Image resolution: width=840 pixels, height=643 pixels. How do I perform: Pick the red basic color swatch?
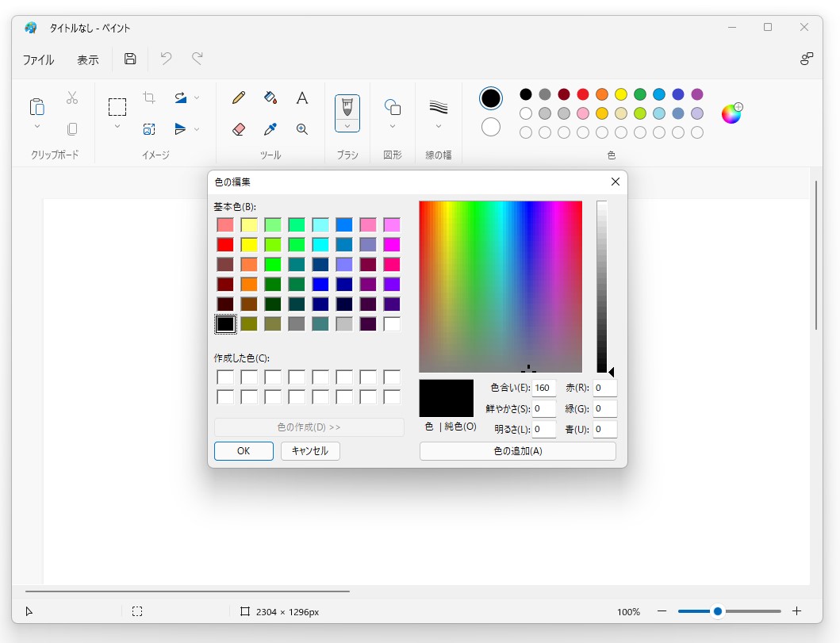225,245
